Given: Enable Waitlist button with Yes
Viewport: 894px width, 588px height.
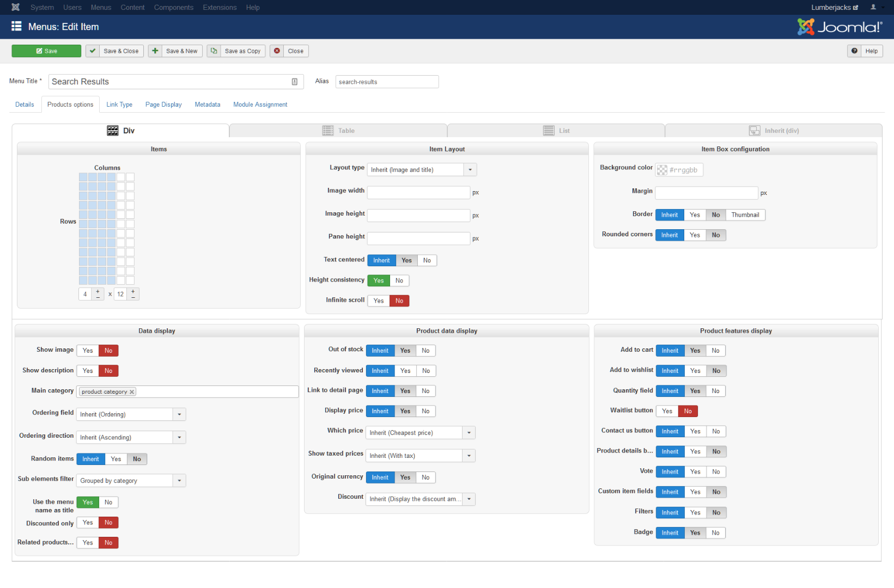Looking at the screenshot, I should coord(667,411).
